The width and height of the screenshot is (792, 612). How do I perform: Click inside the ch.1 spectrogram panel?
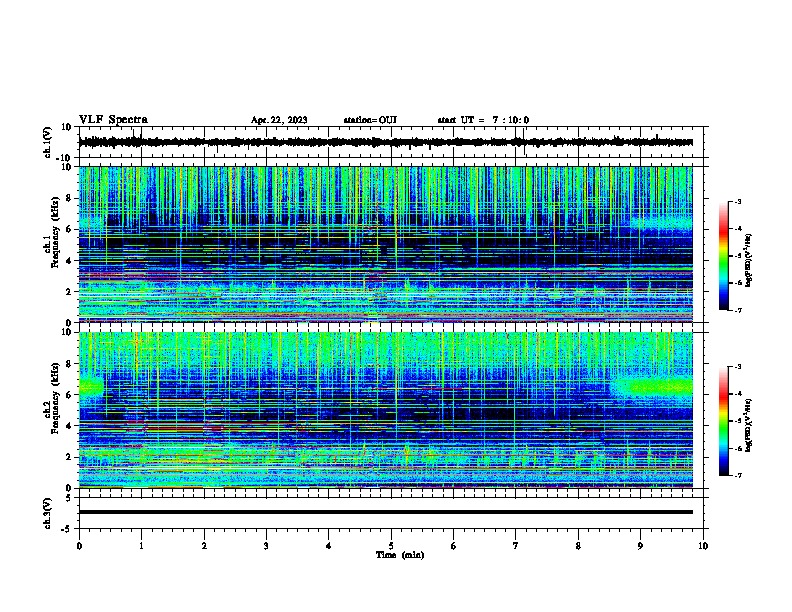tap(386, 244)
